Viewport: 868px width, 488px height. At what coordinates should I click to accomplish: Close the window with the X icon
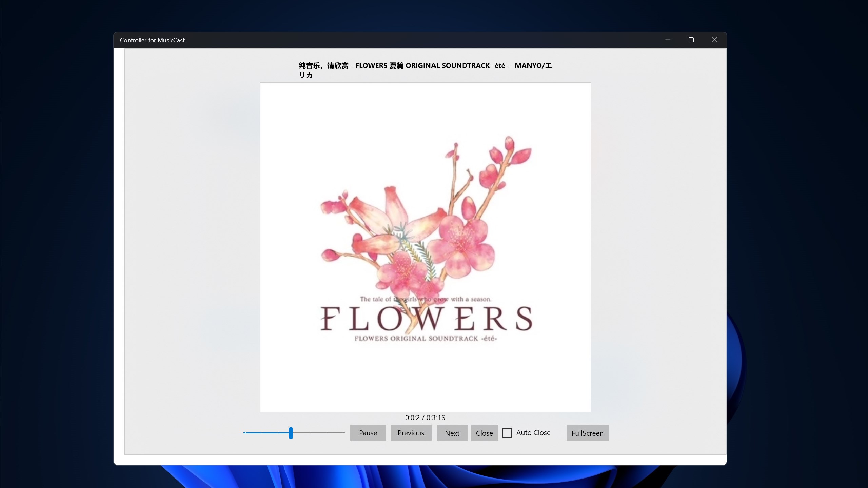coord(714,40)
